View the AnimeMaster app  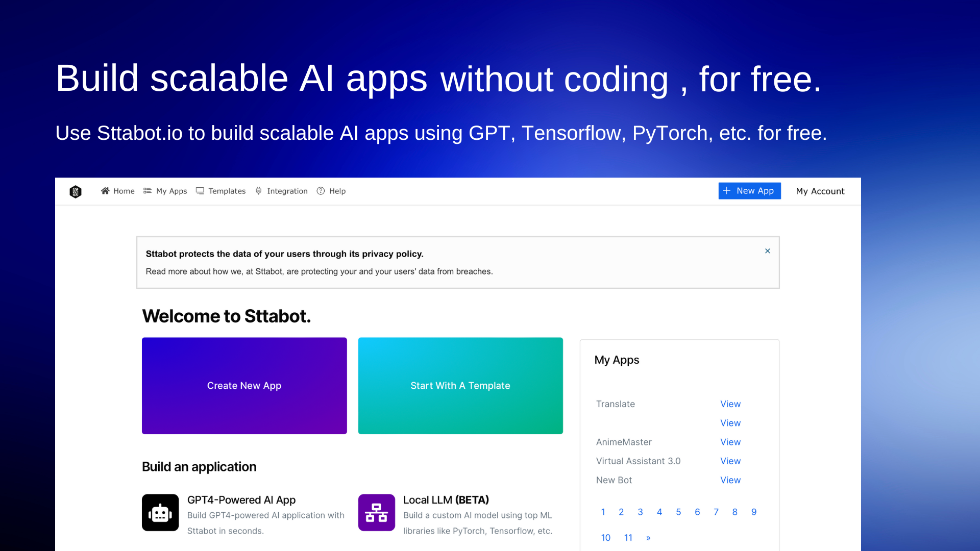pyautogui.click(x=730, y=442)
